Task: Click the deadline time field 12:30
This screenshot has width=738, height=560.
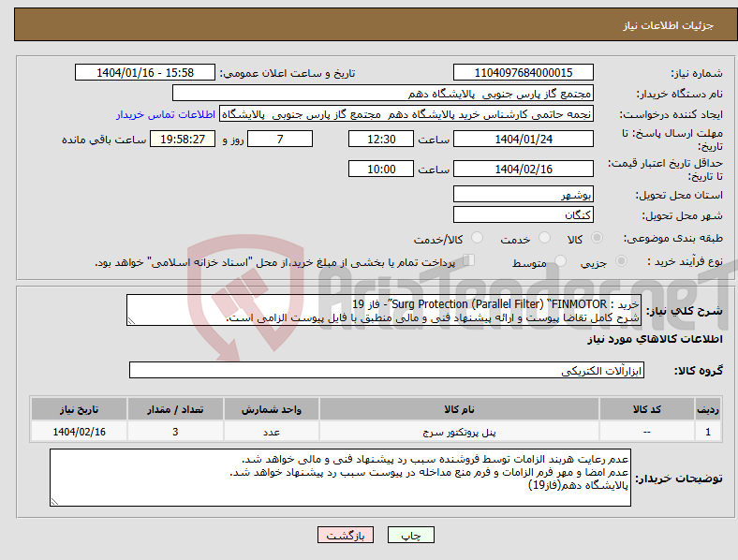Action: click(x=381, y=139)
